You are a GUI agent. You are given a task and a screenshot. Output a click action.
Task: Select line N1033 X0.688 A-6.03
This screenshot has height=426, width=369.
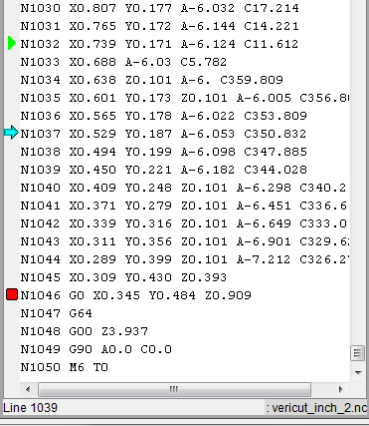pyautogui.click(x=124, y=62)
